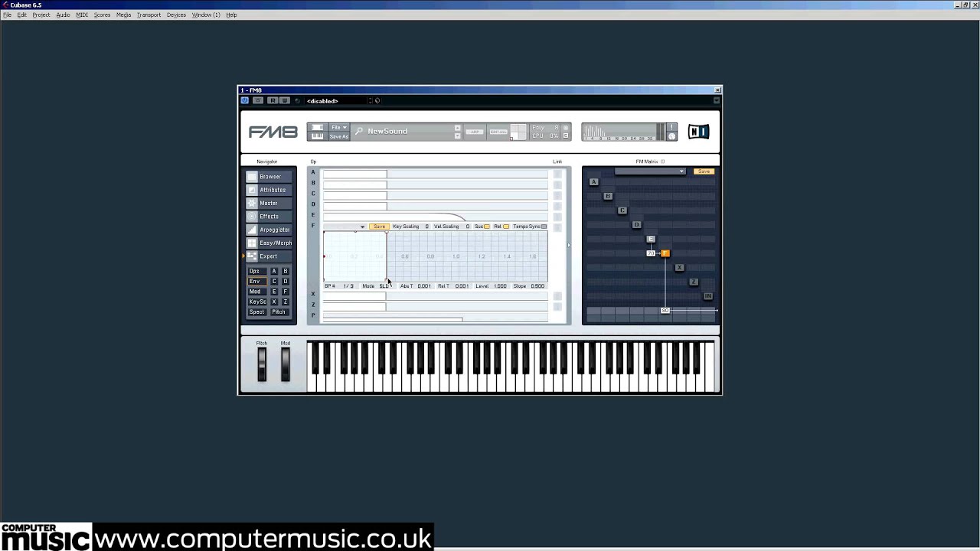The width and height of the screenshot is (980, 551).
Task: Select operator D in the FM Matrix
Action: (x=636, y=225)
